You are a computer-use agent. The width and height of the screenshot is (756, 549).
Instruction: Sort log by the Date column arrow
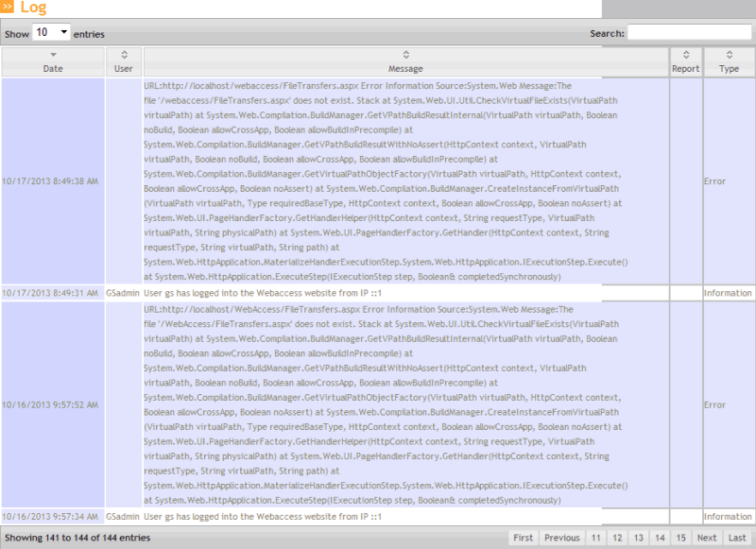pyautogui.click(x=53, y=55)
